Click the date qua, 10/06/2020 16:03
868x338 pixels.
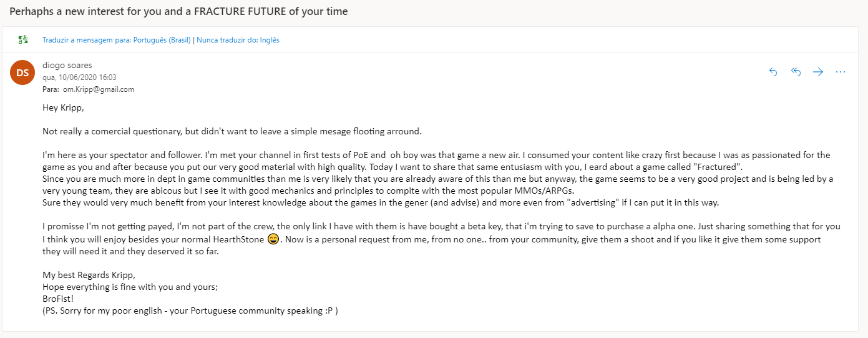tap(79, 77)
